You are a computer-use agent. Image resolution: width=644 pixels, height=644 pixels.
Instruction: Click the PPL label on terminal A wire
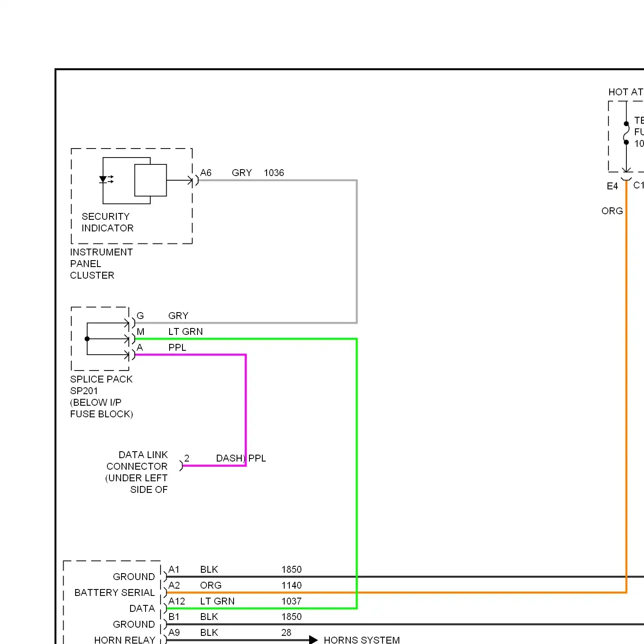coord(177,347)
